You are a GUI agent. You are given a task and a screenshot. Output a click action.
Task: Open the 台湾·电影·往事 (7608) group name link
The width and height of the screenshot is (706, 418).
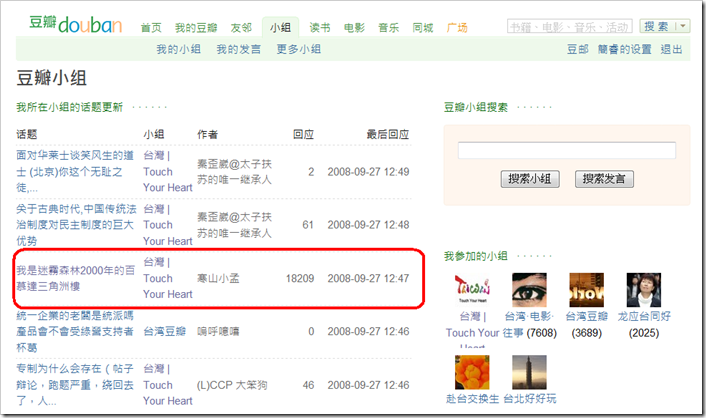pyautogui.click(x=530, y=324)
